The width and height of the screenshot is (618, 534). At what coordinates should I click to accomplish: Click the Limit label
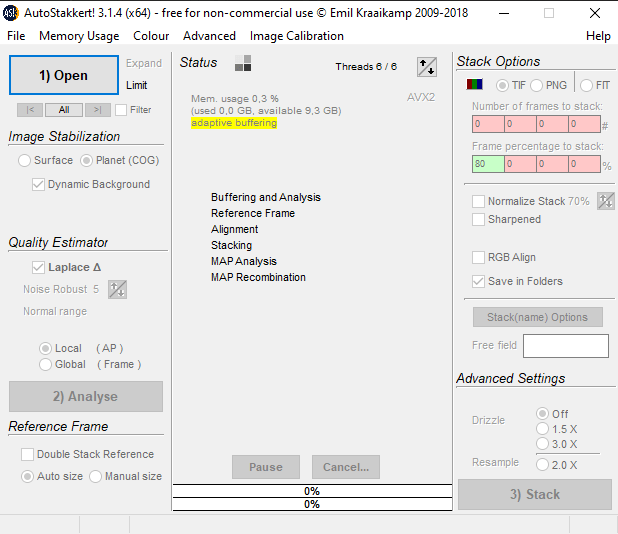[x=136, y=85]
